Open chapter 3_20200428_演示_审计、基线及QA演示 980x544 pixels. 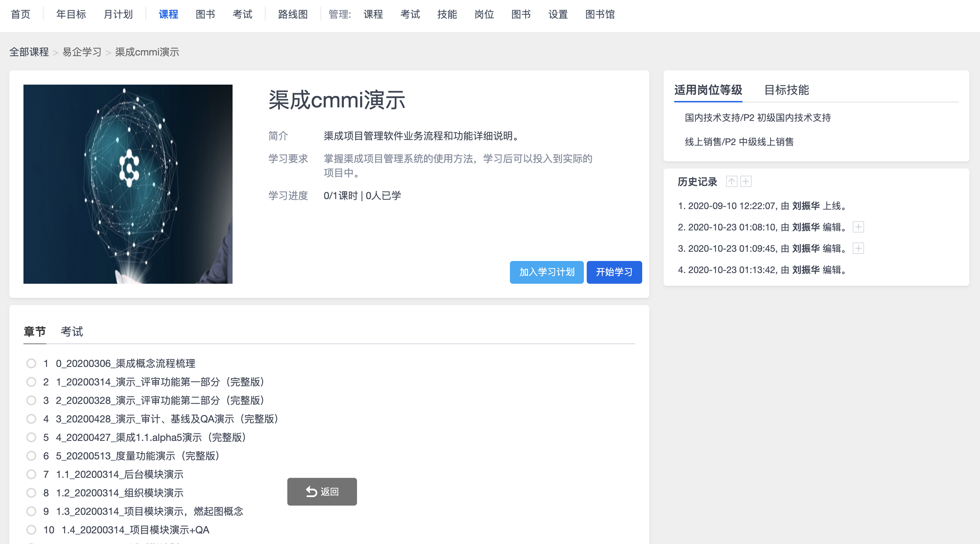coord(167,419)
